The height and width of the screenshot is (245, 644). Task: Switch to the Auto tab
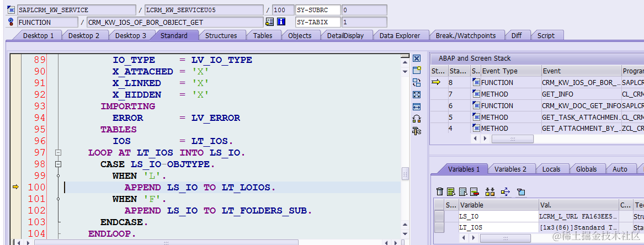click(x=620, y=169)
